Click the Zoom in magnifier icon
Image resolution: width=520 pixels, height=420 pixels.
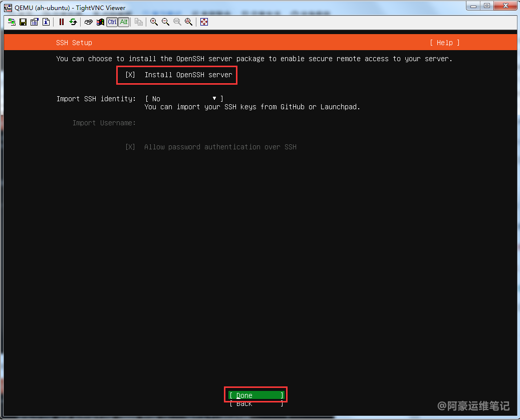(154, 22)
